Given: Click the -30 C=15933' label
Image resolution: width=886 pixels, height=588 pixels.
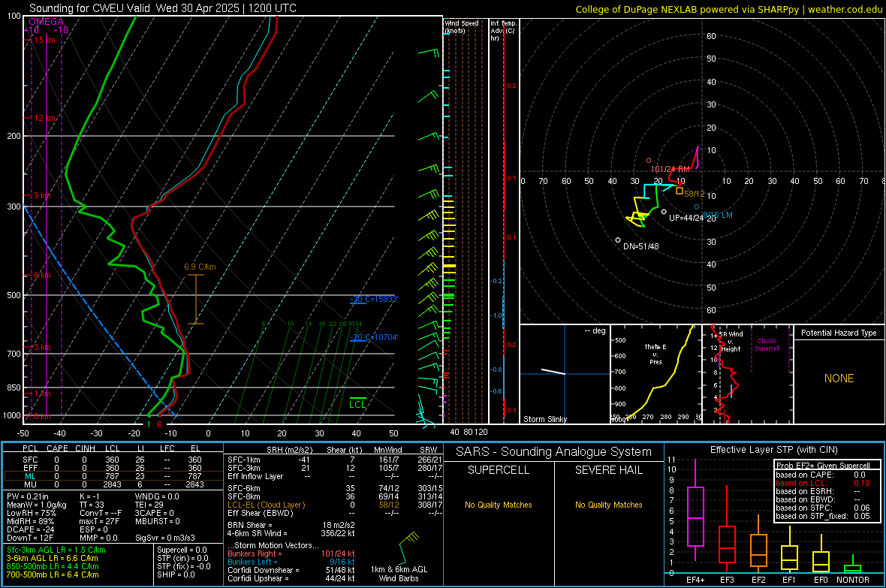Looking at the screenshot, I should pyautogui.click(x=374, y=299).
